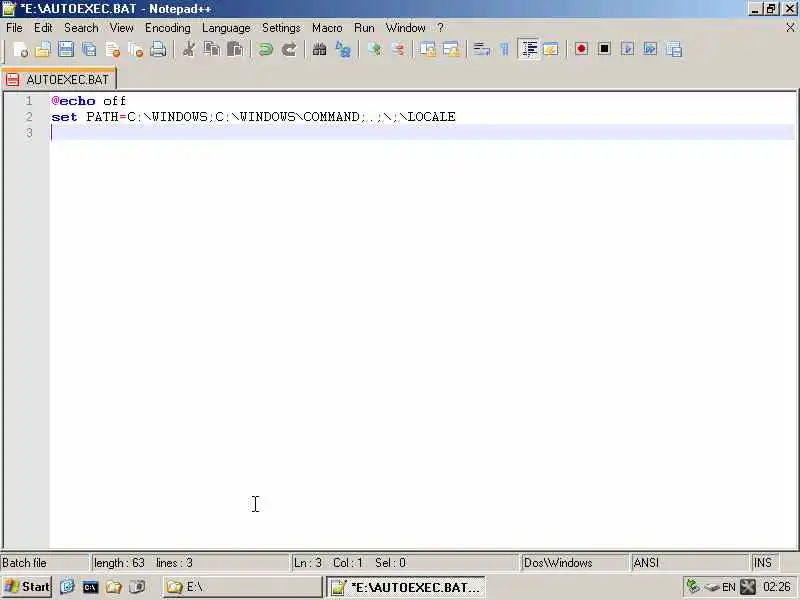Click the Redo arrow icon
The image size is (800, 600).
point(289,49)
